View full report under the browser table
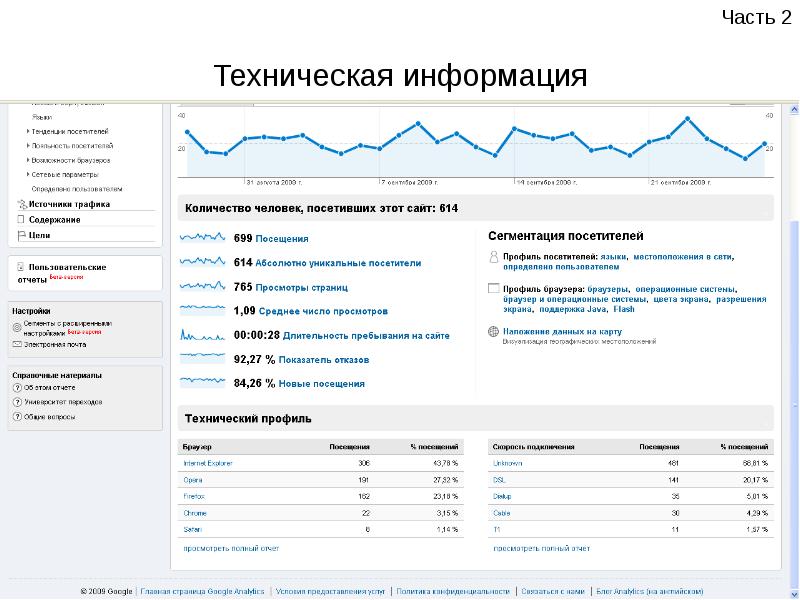 [x=230, y=548]
